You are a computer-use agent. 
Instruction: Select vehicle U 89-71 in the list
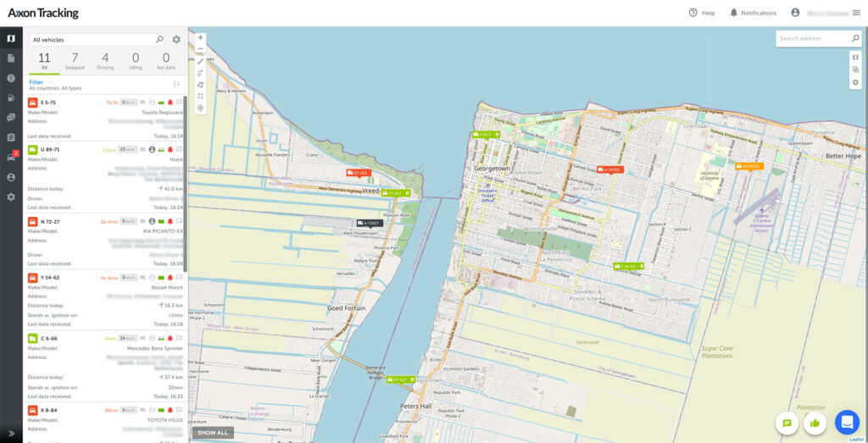(x=105, y=177)
